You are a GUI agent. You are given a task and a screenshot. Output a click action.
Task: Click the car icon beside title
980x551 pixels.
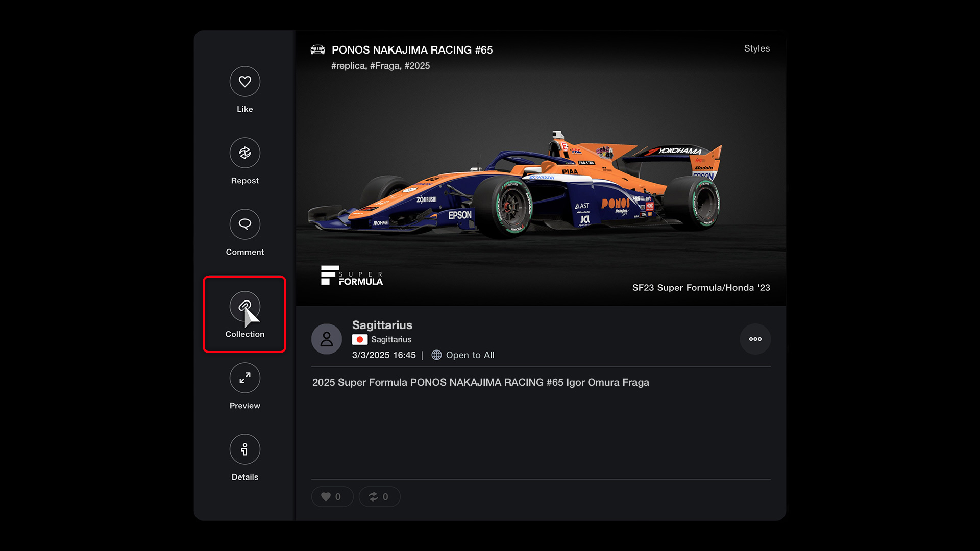click(x=317, y=50)
